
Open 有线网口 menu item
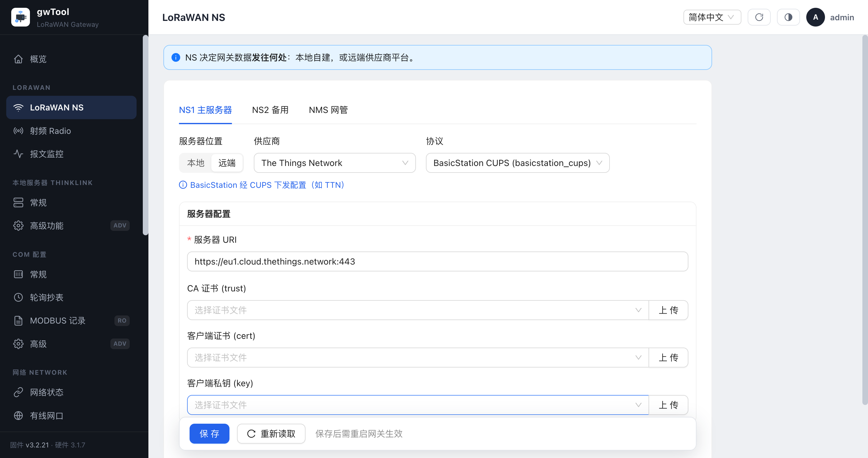pyautogui.click(x=71, y=416)
